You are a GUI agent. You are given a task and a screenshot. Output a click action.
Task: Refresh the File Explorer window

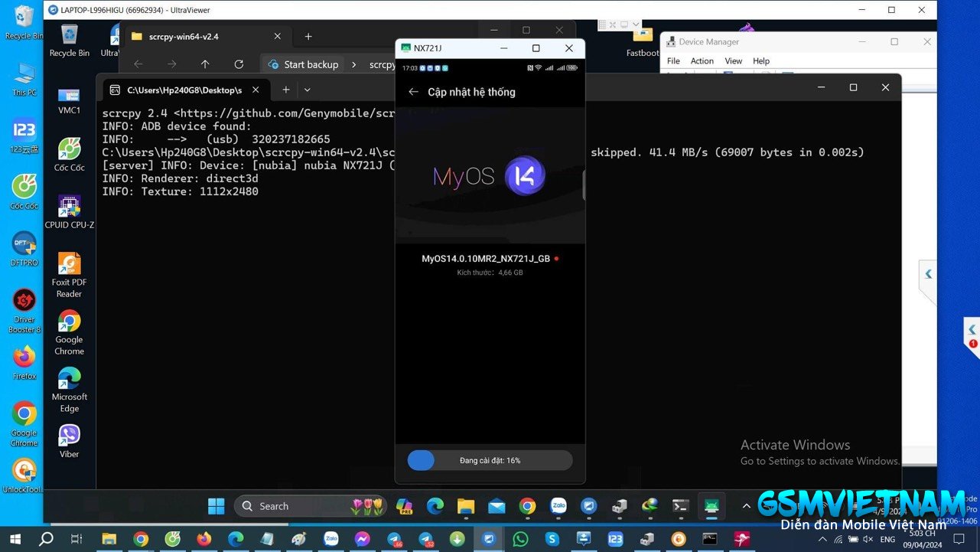click(239, 64)
